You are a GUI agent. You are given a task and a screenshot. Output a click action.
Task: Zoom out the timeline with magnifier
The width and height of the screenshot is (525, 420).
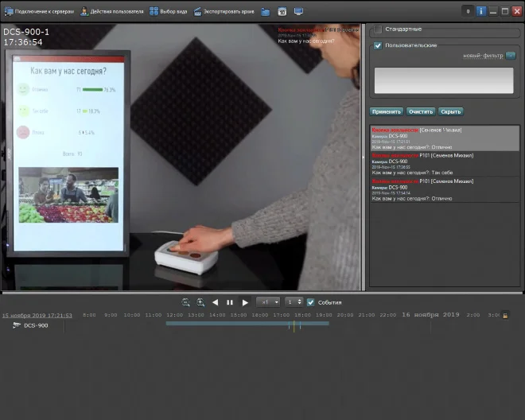click(185, 302)
